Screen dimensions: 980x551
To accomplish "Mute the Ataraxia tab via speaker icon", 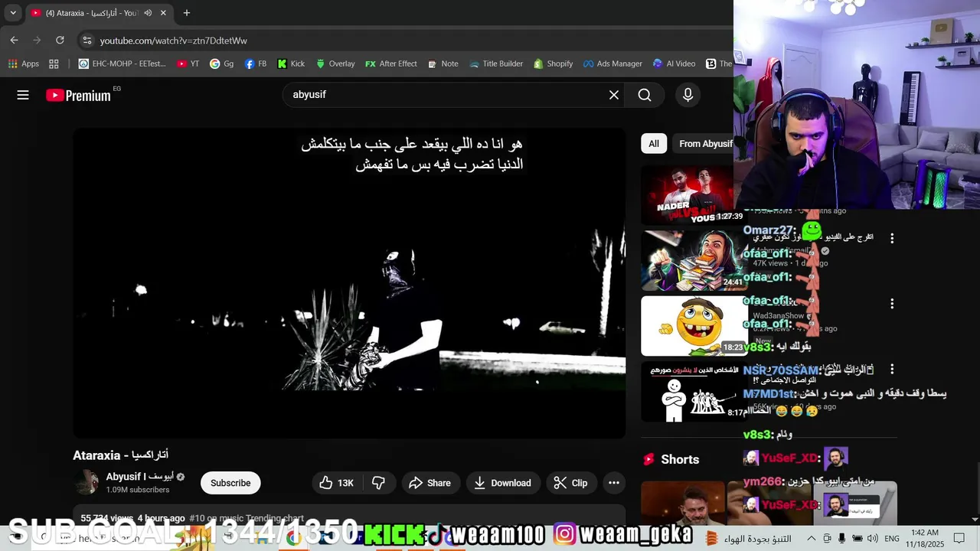I will click(148, 13).
